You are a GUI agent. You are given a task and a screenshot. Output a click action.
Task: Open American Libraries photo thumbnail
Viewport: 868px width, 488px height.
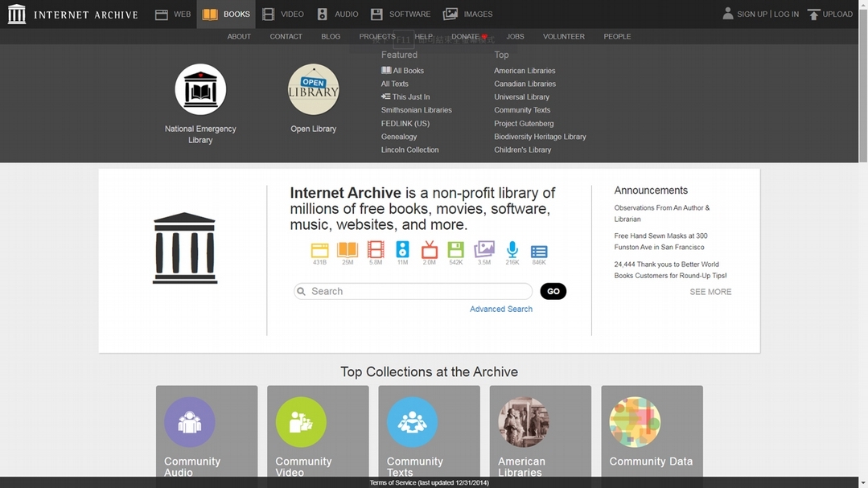click(x=524, y=422)
